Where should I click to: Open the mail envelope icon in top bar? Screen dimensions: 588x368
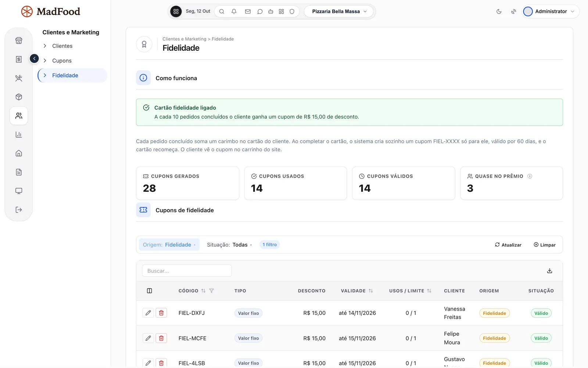248,11
